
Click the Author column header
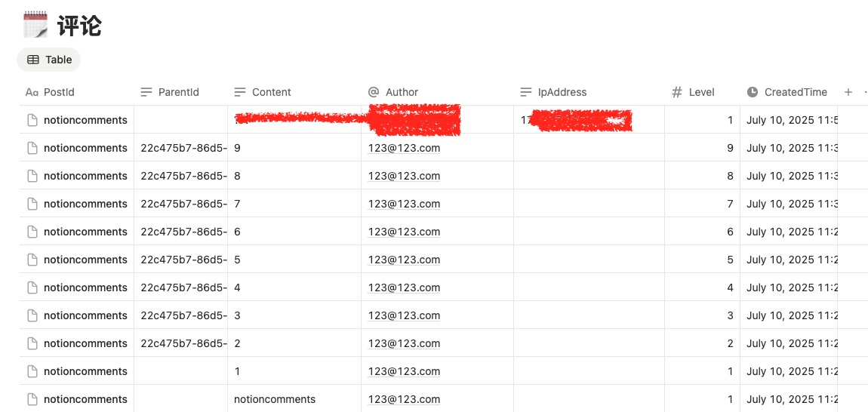402,92
